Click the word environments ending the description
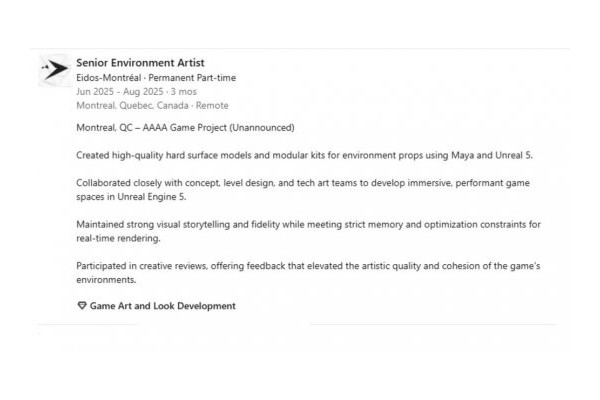This screenshot has height=400, width=600. pyautogui.click(x=106, y=280)
